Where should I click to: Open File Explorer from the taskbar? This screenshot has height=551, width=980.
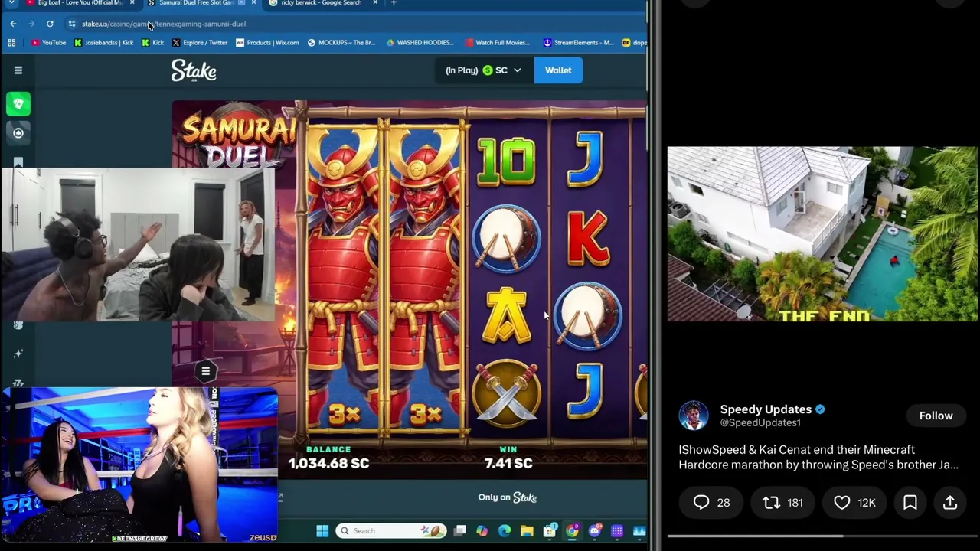click(527, 531)
